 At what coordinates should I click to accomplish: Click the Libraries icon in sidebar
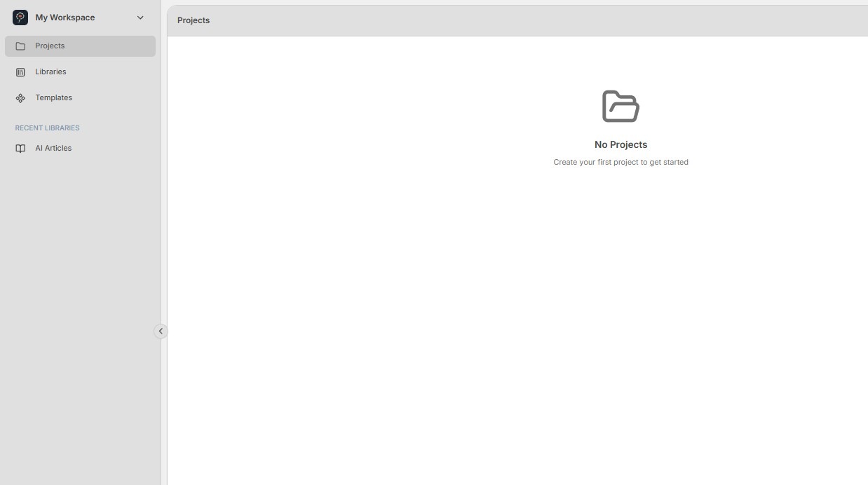click(20, 72)
